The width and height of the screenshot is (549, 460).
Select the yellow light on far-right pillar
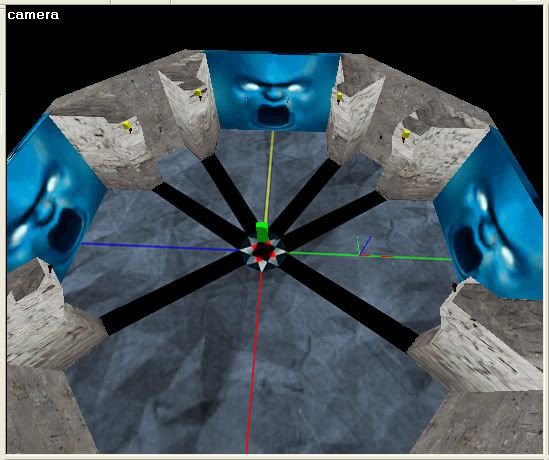406,134
